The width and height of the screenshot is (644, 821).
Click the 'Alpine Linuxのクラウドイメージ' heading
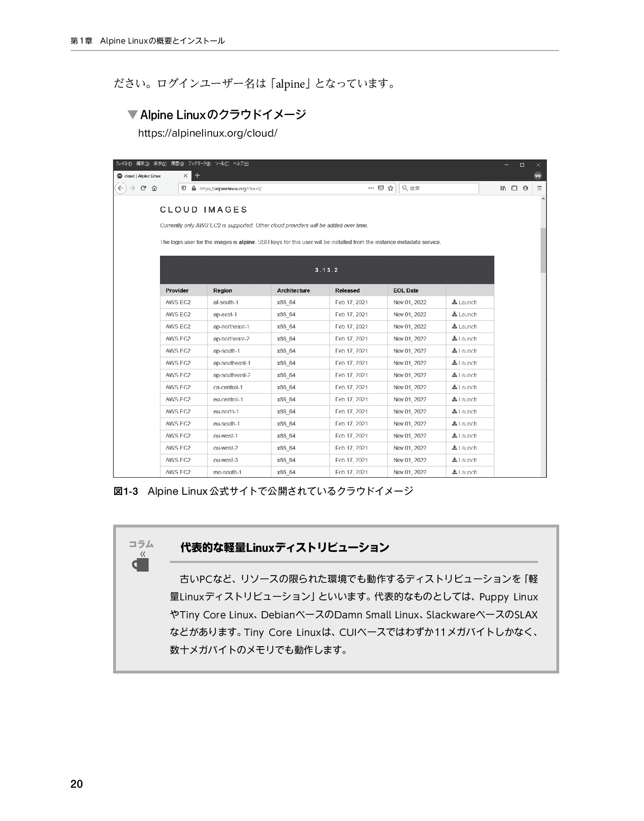[x=223, y=115]
